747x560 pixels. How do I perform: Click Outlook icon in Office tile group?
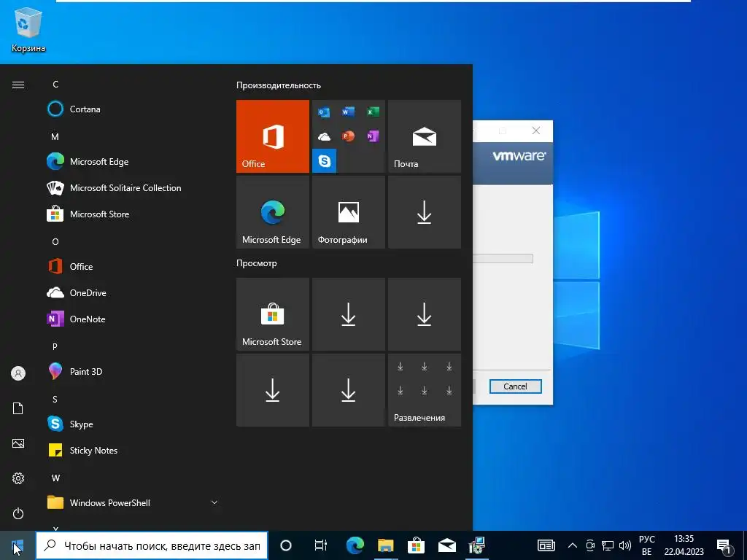324,112
